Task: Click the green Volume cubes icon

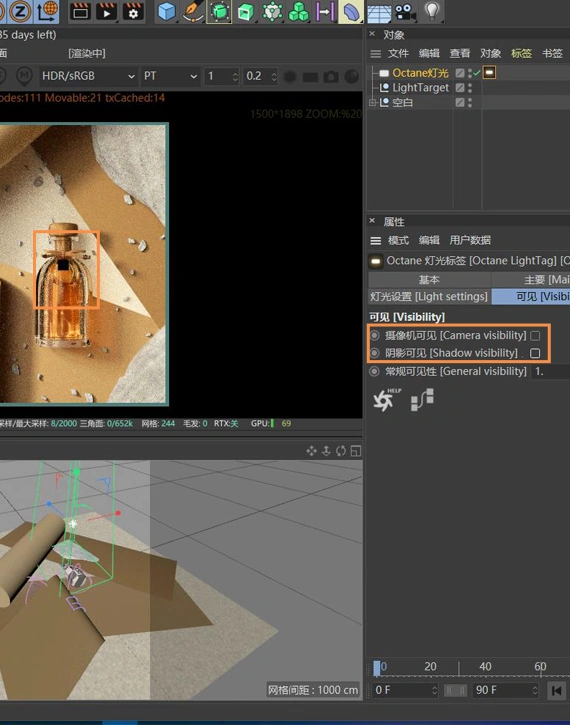Action: point(298,12)
